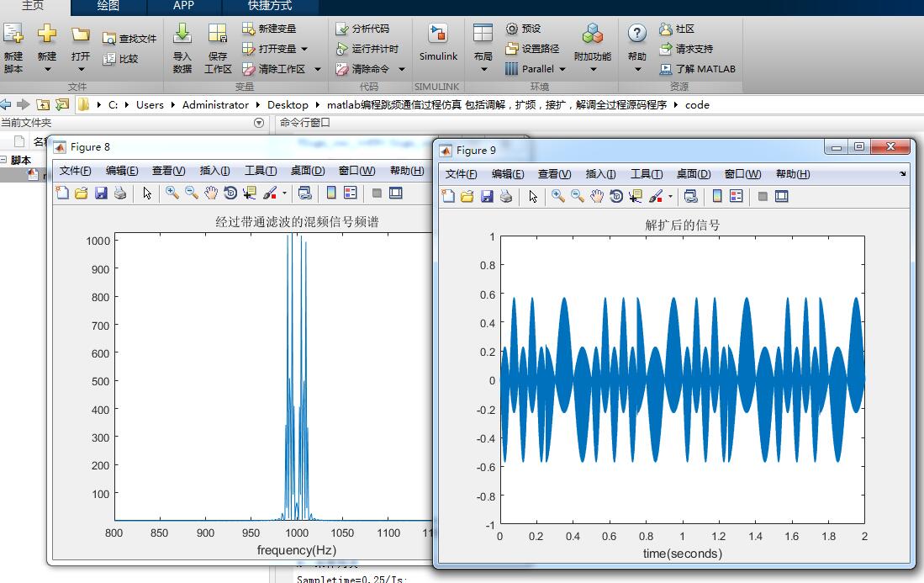Go back using the address bar's left arrow
This screenshot has height=583, width=924.
point(6,105)
